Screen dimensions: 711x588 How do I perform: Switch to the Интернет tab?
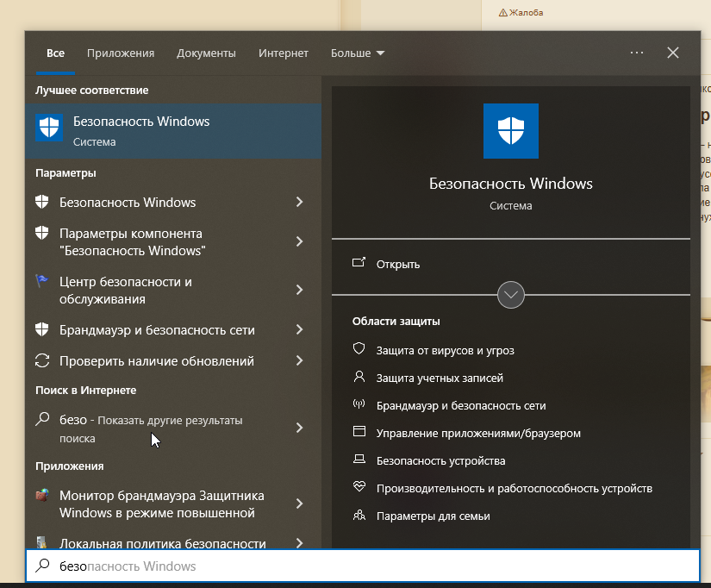[x=284, y=53]
